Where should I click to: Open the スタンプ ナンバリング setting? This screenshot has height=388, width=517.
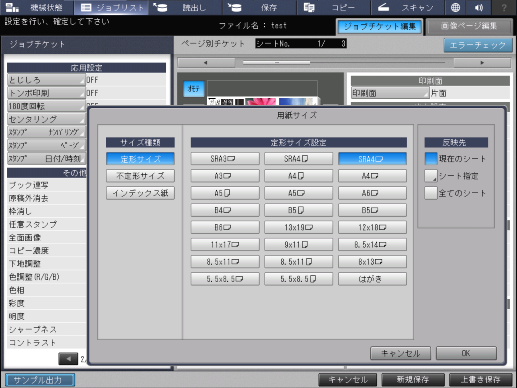(x=46, y=132)
